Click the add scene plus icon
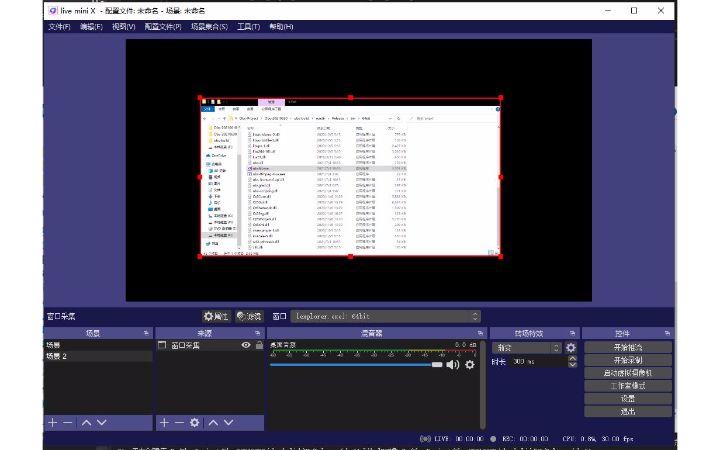 pos(53,423)
